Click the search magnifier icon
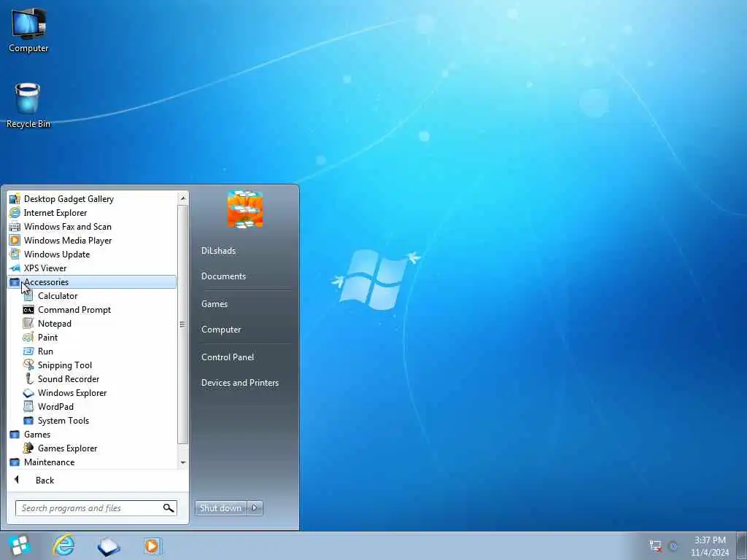 pyautogui.click(x=169, y=508)
